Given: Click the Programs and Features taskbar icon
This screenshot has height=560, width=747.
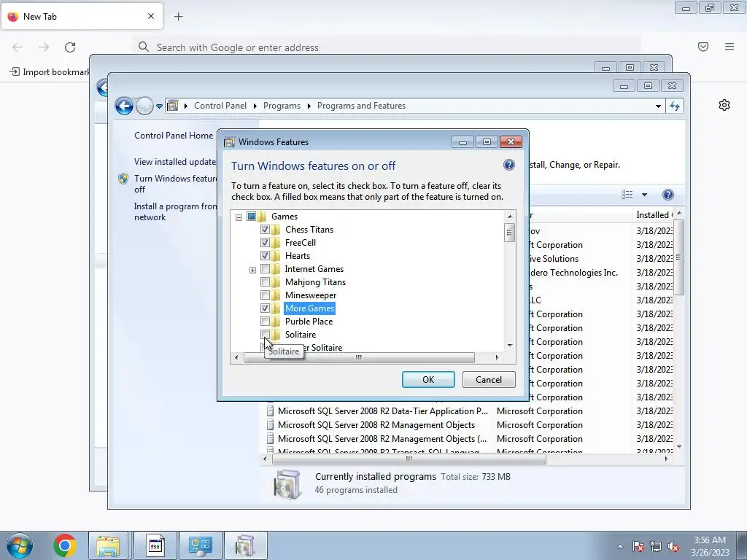Looking at the screenshot, I should click(245, 545).
